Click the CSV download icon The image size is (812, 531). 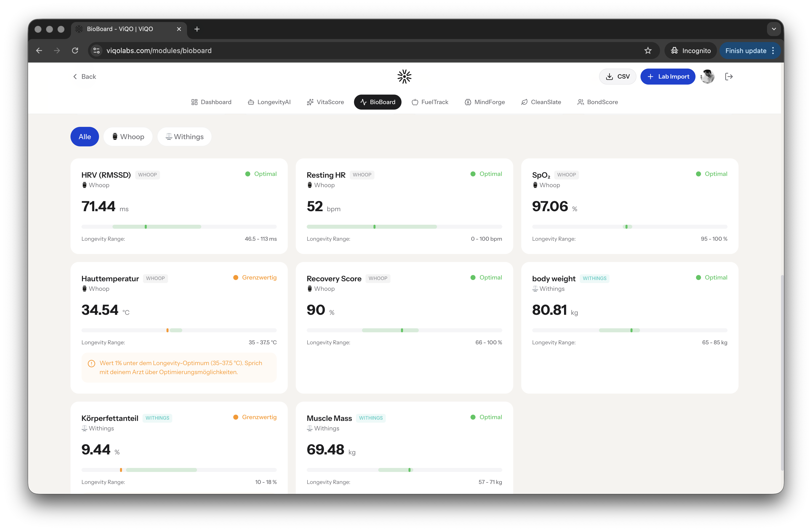click(609, 77)
